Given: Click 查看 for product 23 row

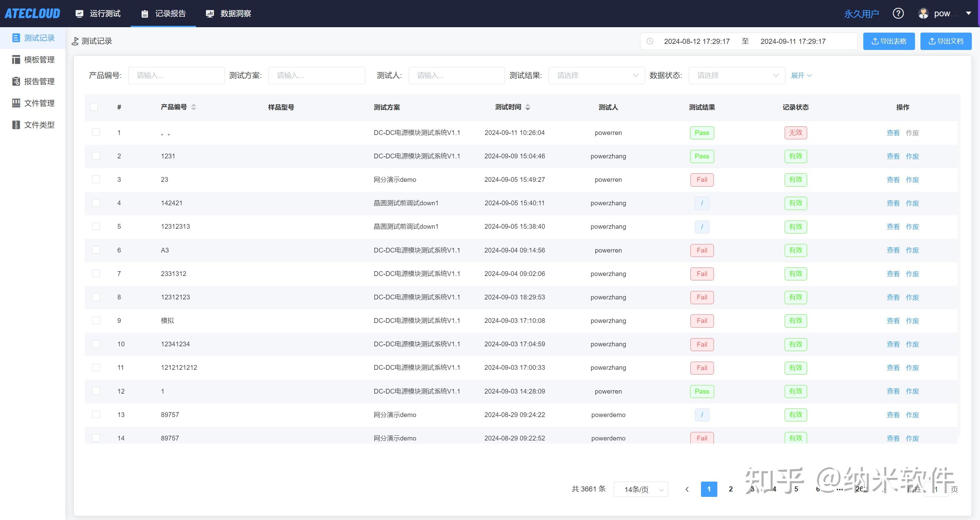Looking at the screenshot, I should pos(893,180).
